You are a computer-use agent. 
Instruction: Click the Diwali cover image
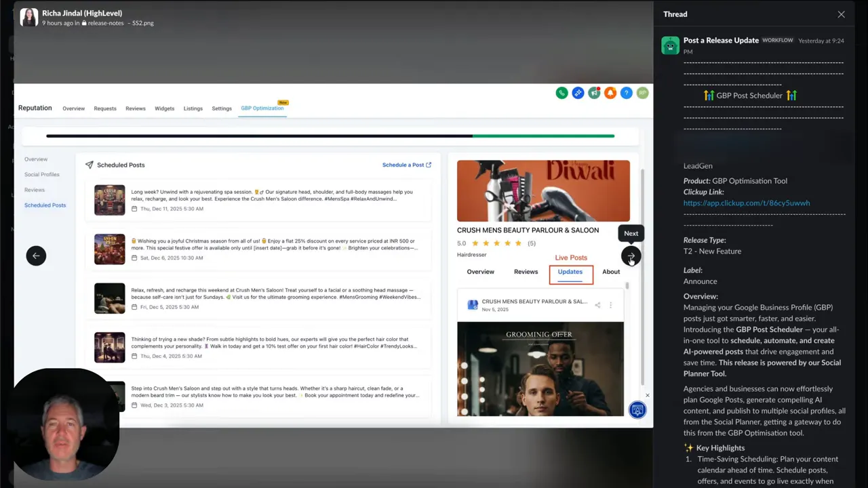543,190
